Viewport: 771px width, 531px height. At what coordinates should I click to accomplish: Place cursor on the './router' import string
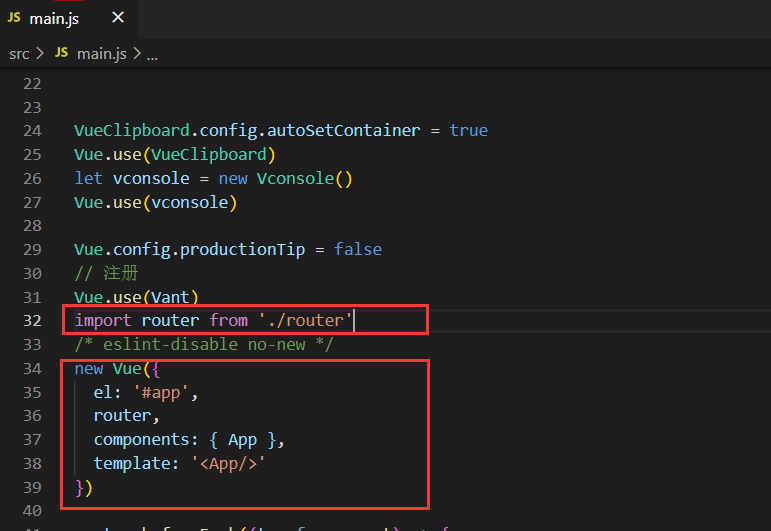305,321
